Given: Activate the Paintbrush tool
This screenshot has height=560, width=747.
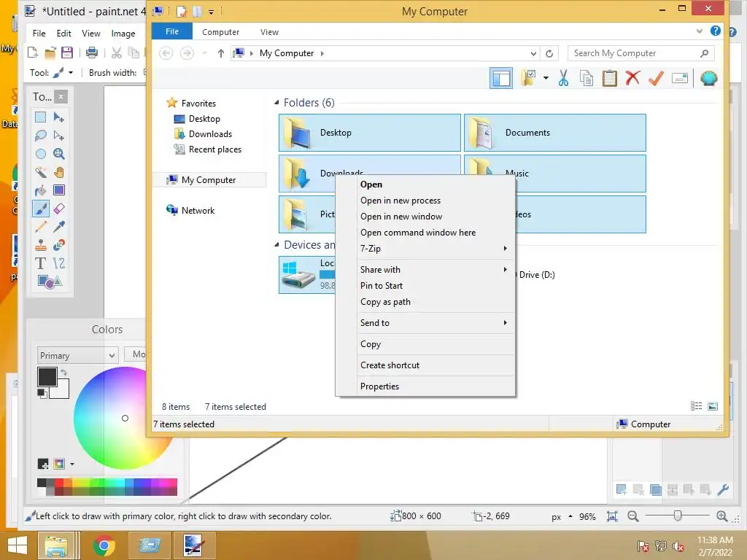Looking at the screenshot, I should pyautogui.click(x=41, y=209).
